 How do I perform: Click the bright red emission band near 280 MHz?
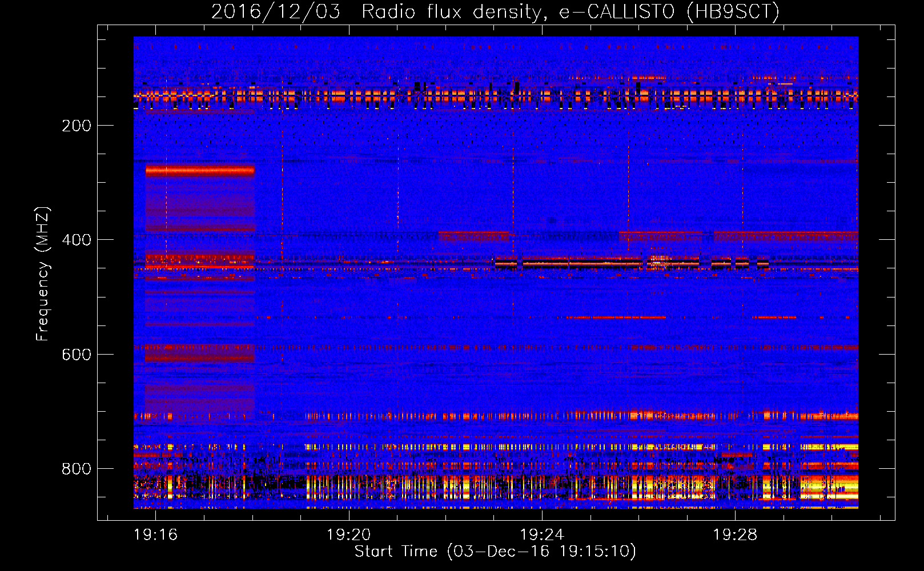200,170
